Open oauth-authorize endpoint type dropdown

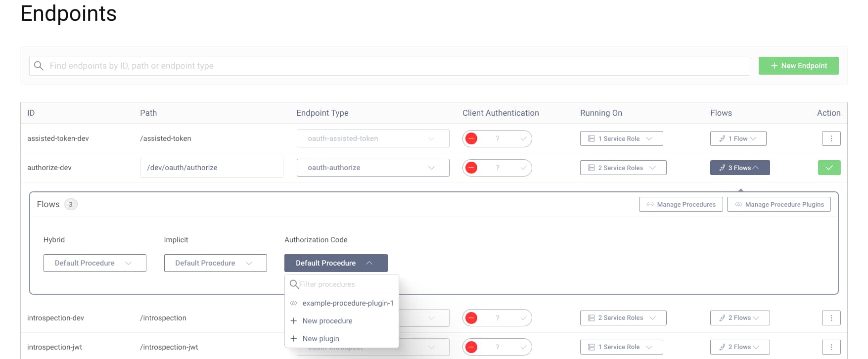[373, 168]
